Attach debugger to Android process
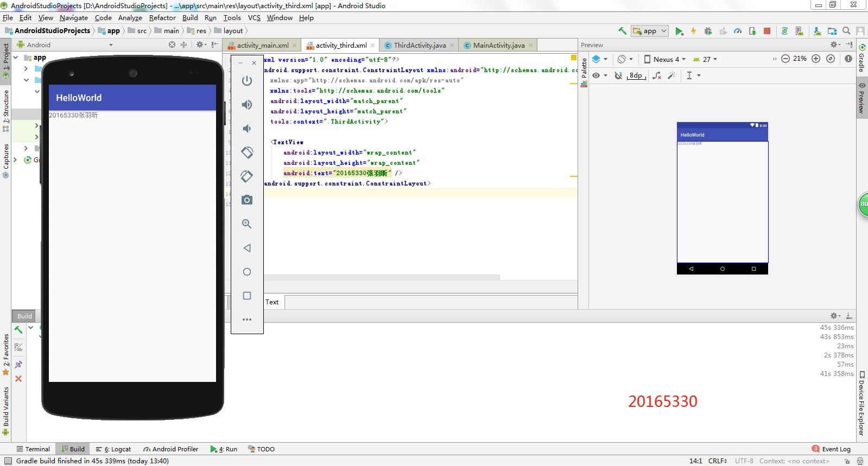 tap(752, 31)
